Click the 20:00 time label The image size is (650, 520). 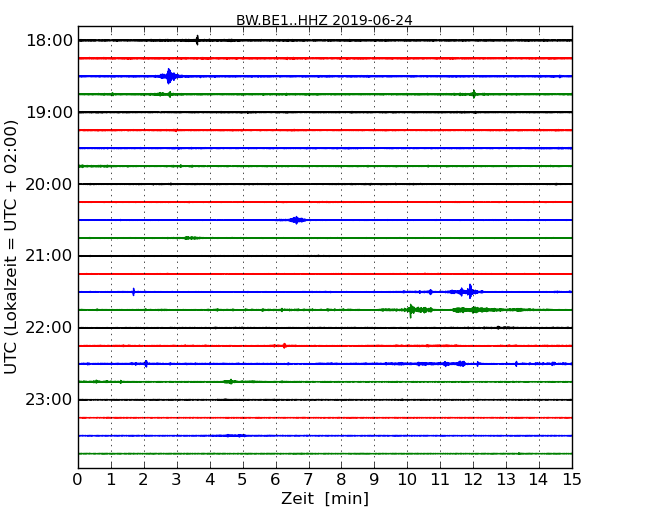point(49,185)
